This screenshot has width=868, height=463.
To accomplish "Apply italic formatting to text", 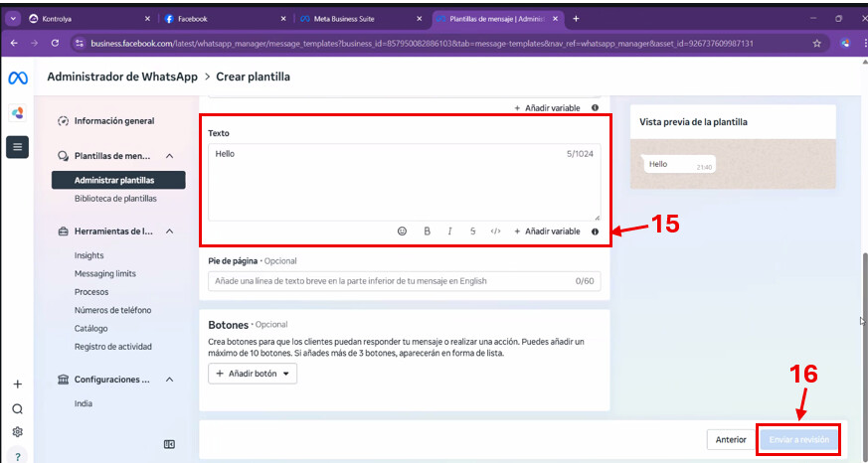I will (x=449, y=231).
